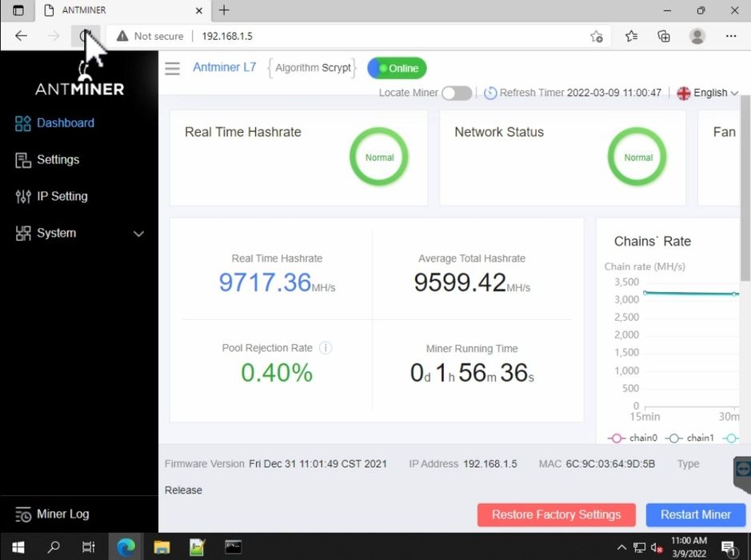751x560 pixels.
Task: Click the Pool Rejection Rate value 0.40%
Action: 277,373
